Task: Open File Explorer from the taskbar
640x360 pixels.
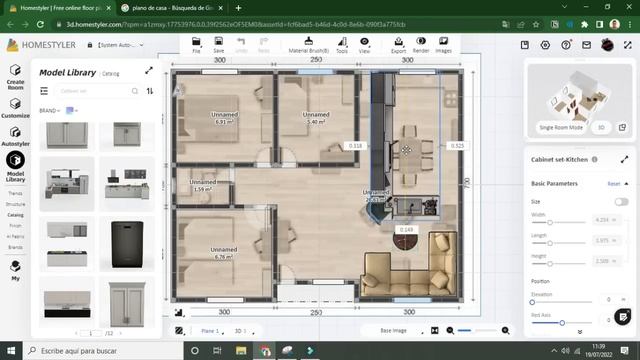Action: point(241,351)
